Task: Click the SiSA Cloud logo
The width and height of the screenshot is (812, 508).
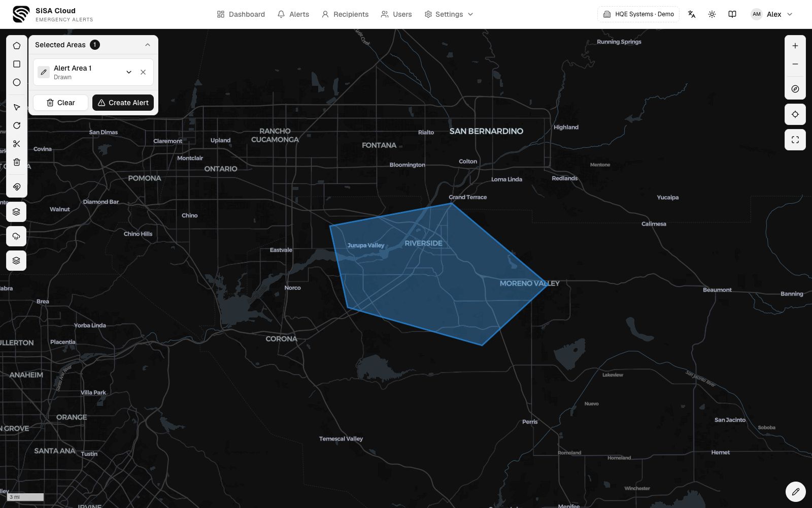Action: (x=21, y=14)
